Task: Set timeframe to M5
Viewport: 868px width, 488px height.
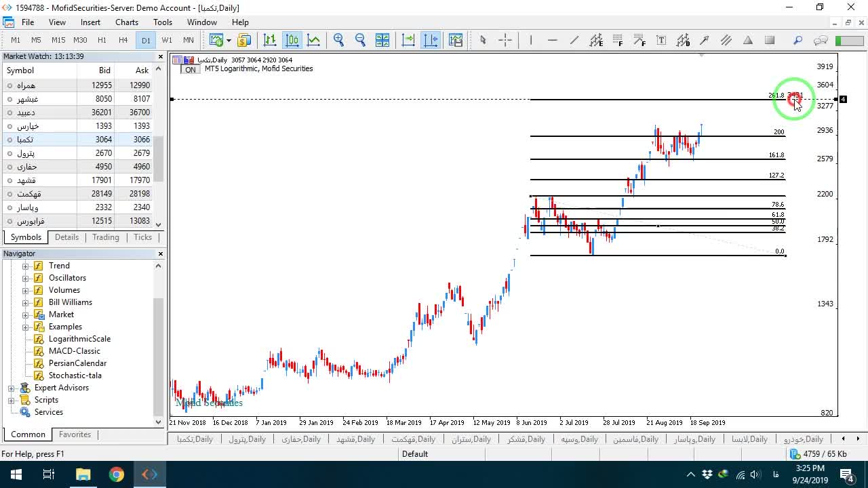Action: (x=37, y=40)
